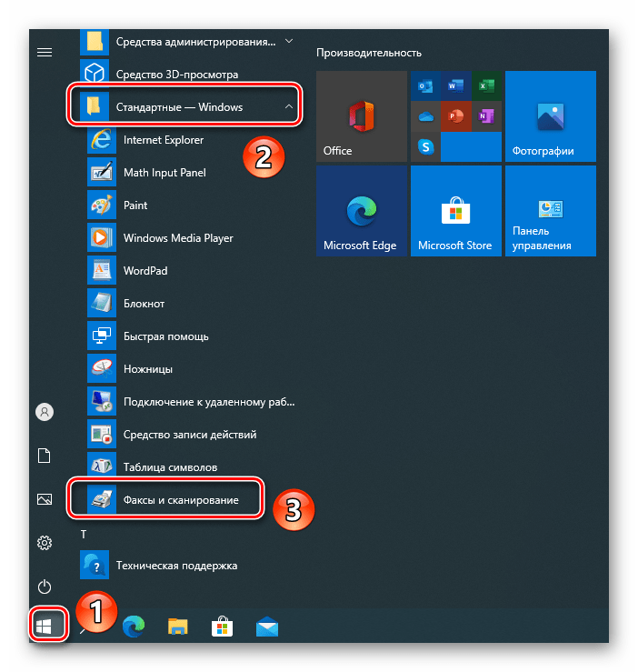The height and width of the screenshot is (672, 638).
Task: Click the Производительность group header
Action: pos(369,53)
